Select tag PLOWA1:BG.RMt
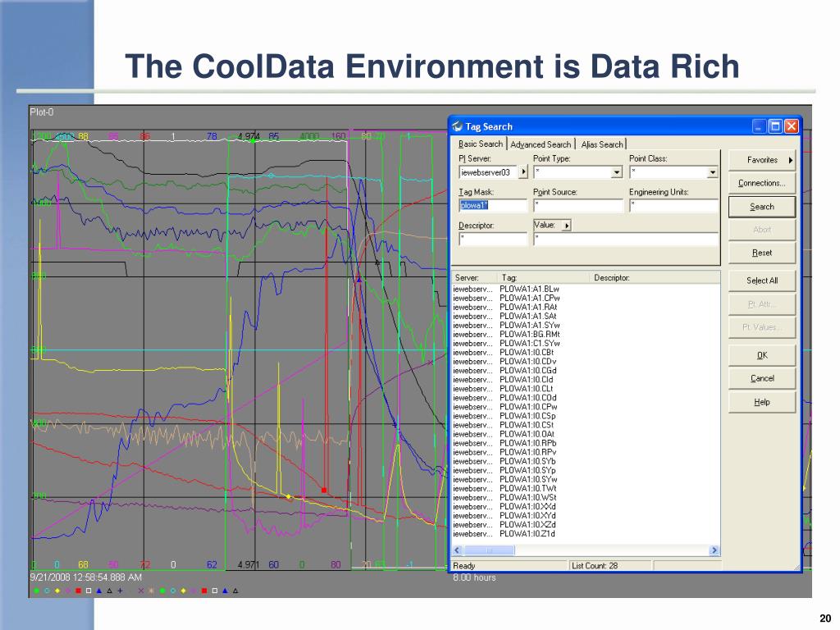Image resolution: width=840 pixels, height=630 pixels. pyautogui.click(x=529, y=335)
